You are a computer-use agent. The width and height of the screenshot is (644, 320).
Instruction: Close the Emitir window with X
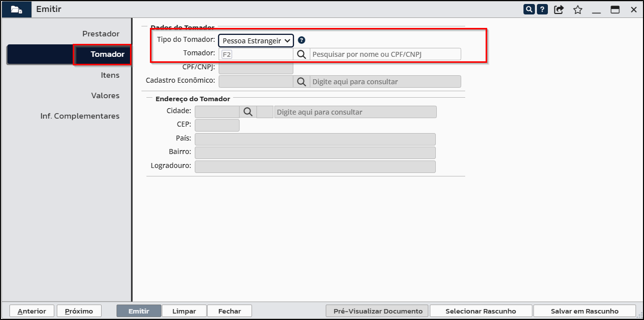(x=634, y=9)
